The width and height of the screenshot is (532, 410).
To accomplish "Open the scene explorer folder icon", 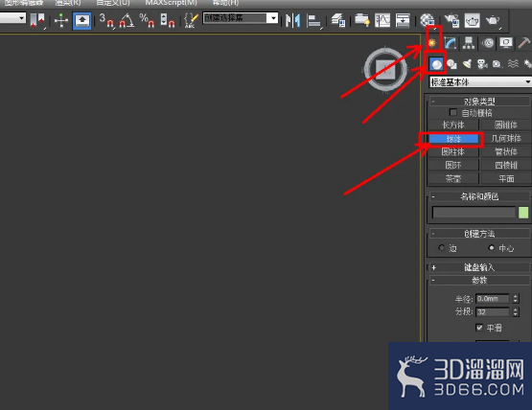I will pos(362,21).
